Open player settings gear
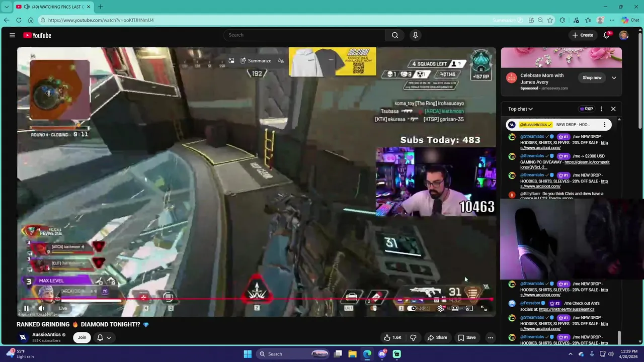This screenshot has width=644, height=362. [x=441, y=308]
